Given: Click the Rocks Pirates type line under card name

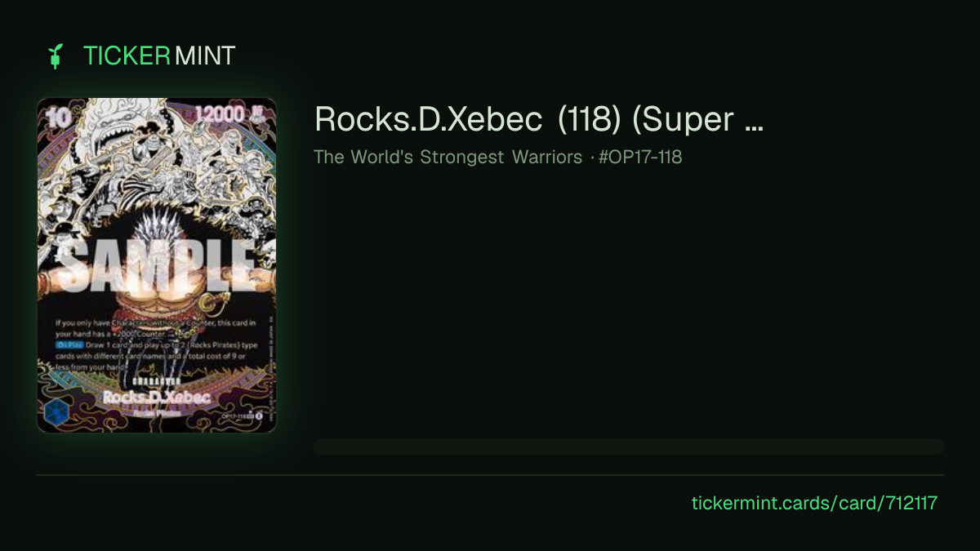Looking at the screenshot, I should [157, 412].
